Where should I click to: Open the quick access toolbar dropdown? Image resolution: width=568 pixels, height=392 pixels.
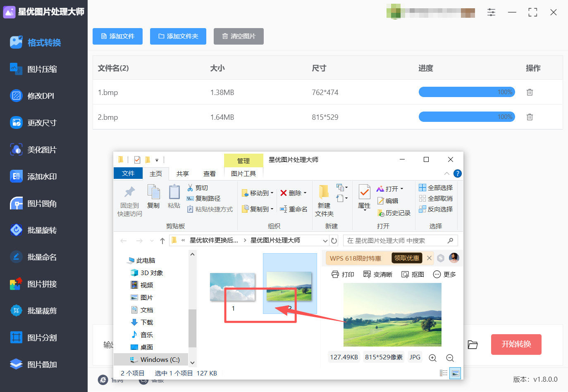pyautogui.click(x=157, y=160)
